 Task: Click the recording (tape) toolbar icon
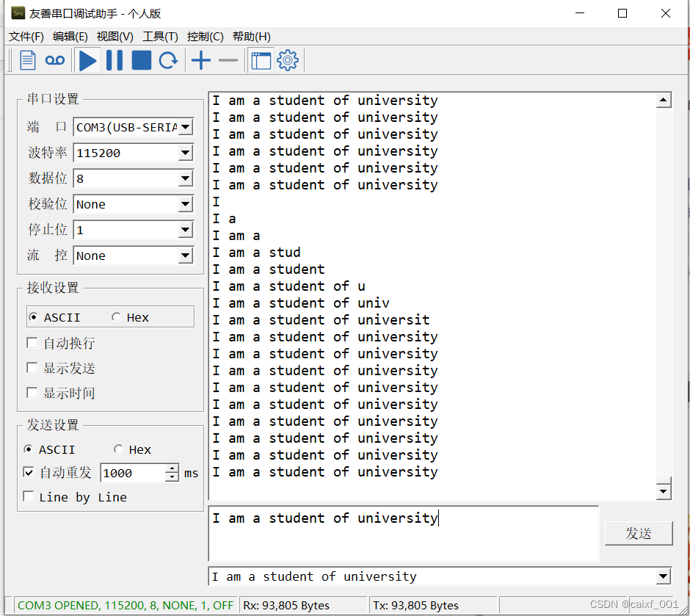[55, 60]
